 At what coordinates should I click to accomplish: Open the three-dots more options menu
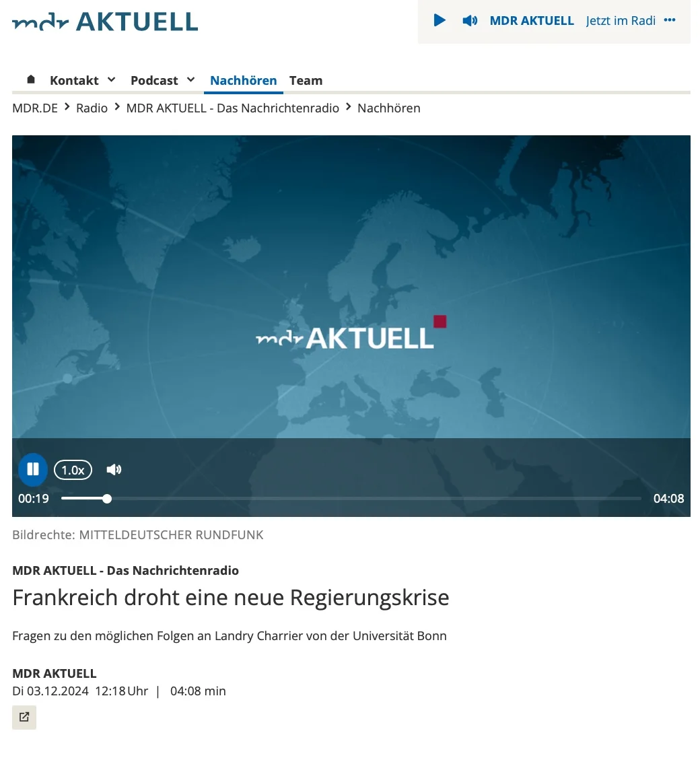click(670, 20)
